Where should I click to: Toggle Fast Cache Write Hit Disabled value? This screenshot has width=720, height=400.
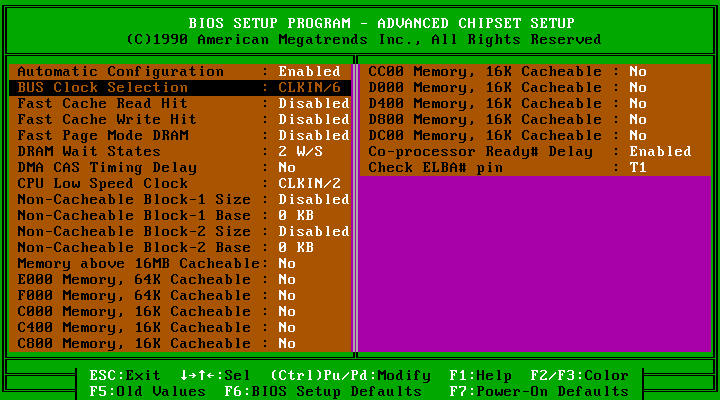point(313,120)
